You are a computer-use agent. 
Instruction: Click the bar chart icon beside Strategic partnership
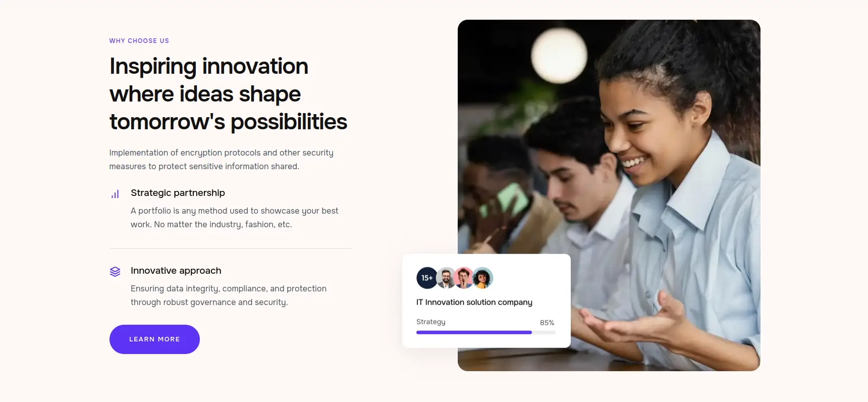115,194
